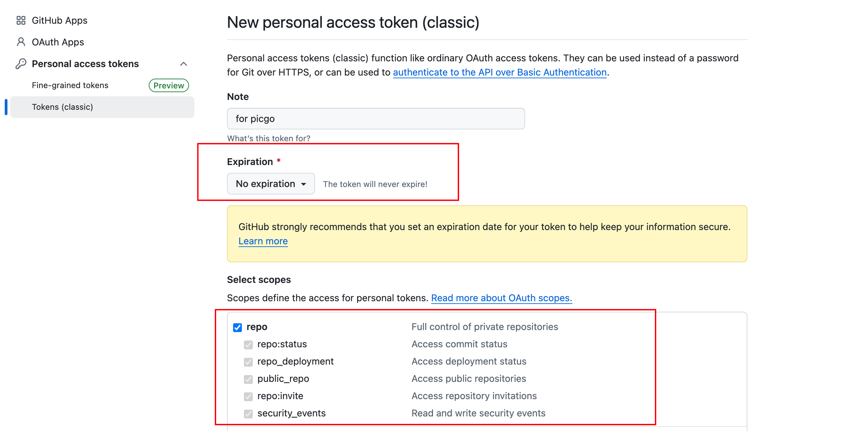
Task: Toggle the repo_deployment checkbox
Action: 248,362
